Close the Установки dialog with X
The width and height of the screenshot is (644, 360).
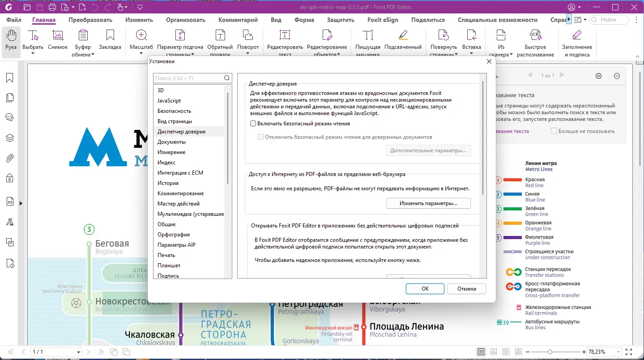point(489,62)
